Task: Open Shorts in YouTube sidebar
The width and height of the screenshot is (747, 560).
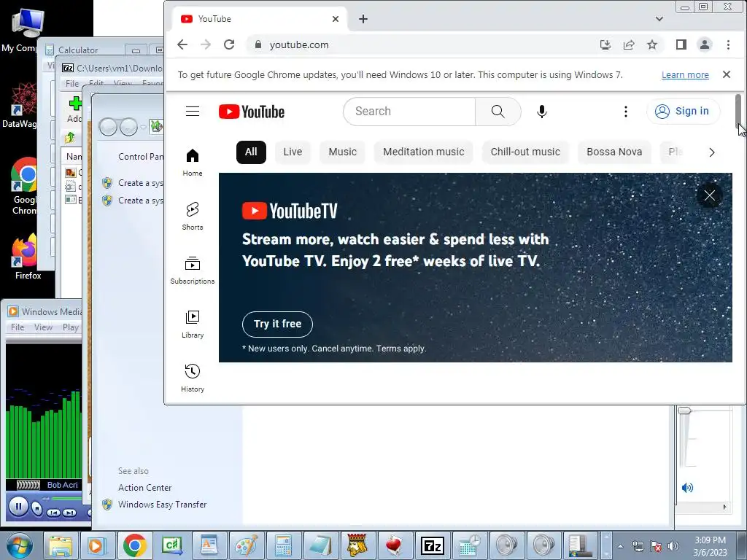Action: tap(193, 216)
